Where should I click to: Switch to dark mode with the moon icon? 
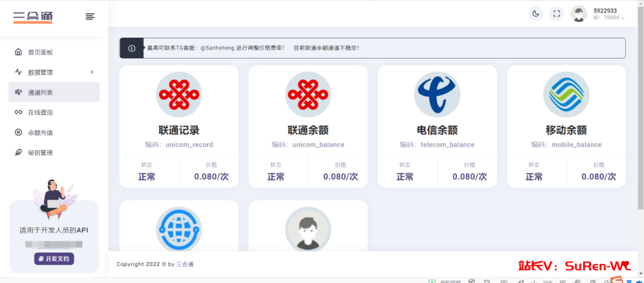(536, 14)
